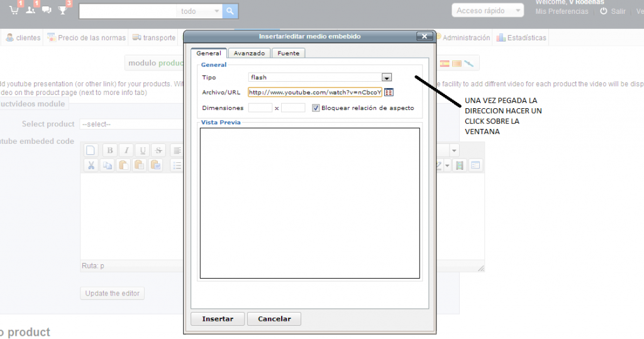
Task: Click the Salir logout link
Action: coord(618,11)
